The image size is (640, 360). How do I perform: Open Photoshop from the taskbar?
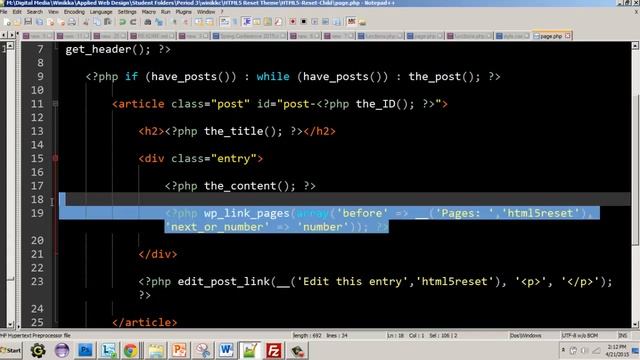pyautogui.click(x=85, y=350)
